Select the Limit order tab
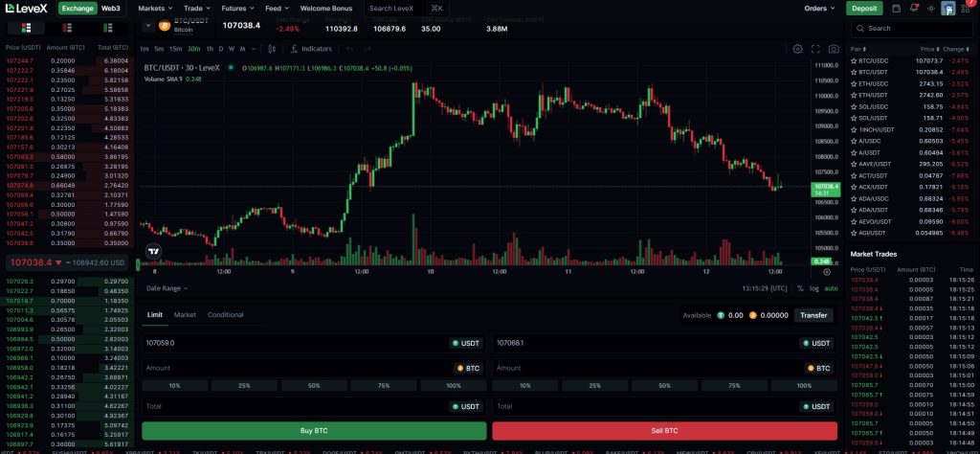980x454 pixels. (155, 314)
